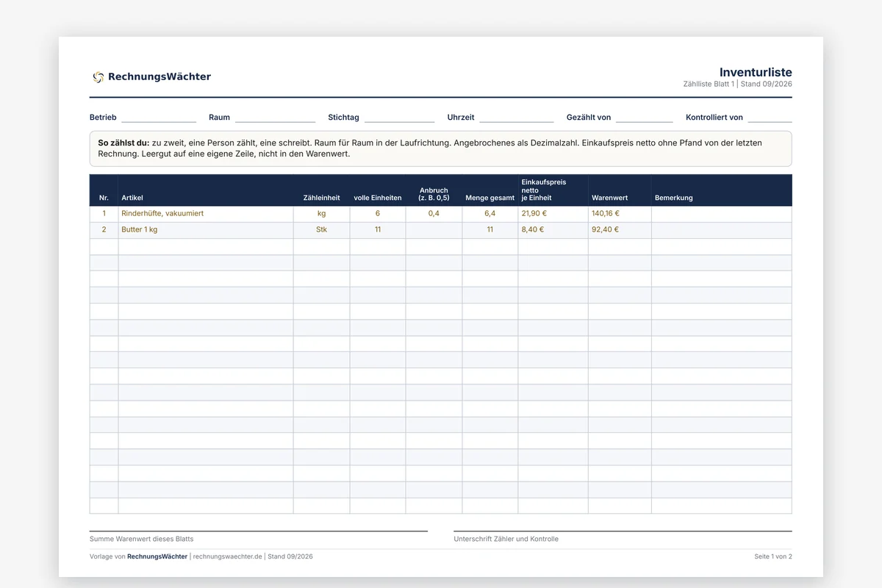
Task: Click the Betrieb blank field line
Action: point(159,121)
